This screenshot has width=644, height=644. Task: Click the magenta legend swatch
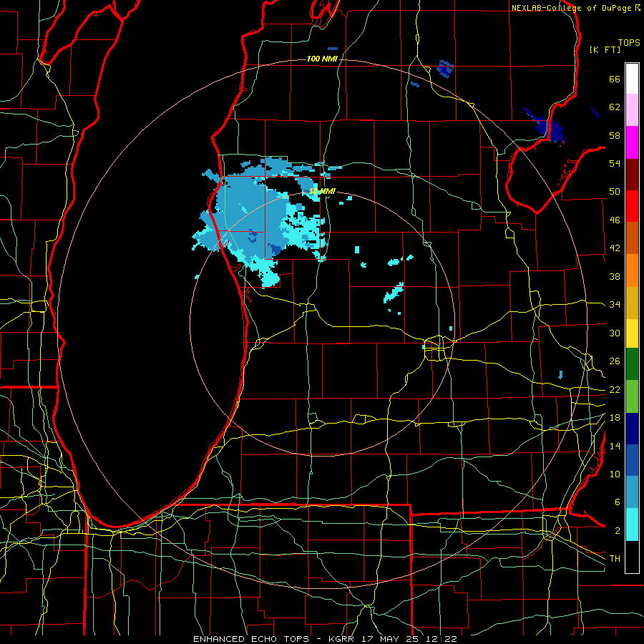coord(632,142)
